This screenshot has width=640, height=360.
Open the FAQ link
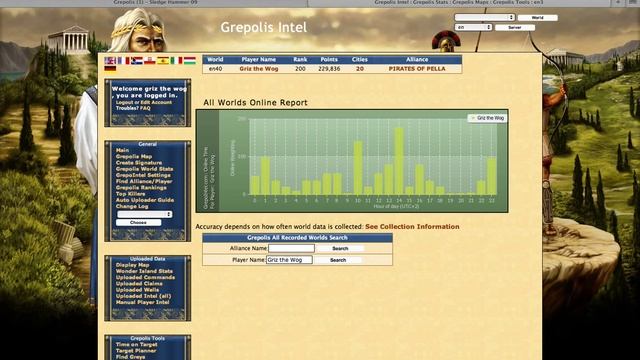(x=145, y=108)
